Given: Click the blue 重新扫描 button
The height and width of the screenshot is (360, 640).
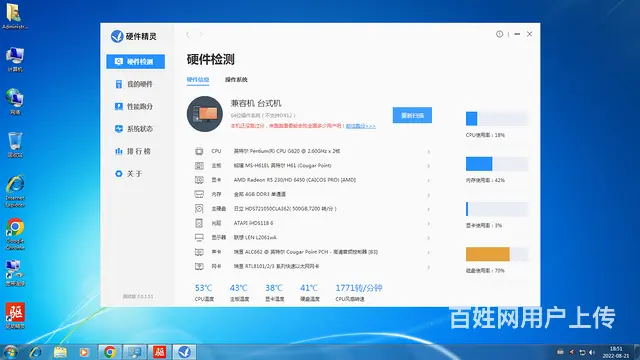Looking at the screenshot, I should 412,115.
